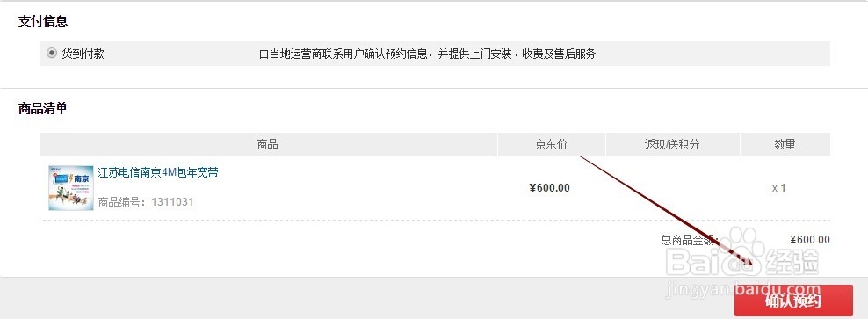Click the jingyan.baidu.com watermark text
The width and height of the screenshot is (868, 319).
click(x=743, y=289)
